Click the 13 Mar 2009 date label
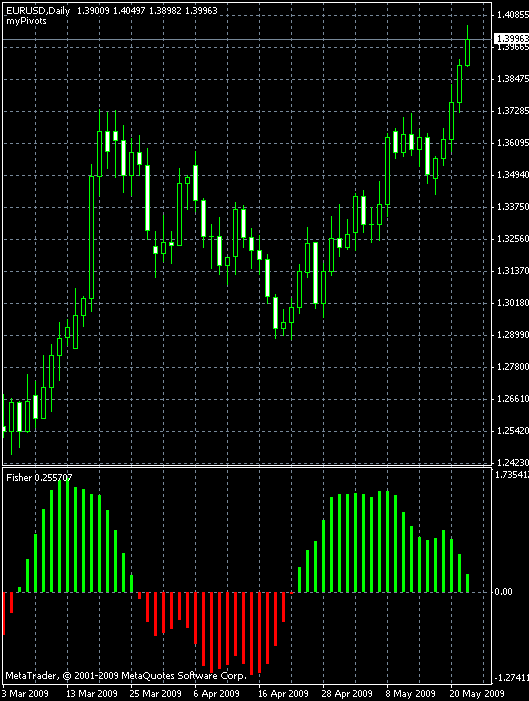This screenshot has width=529, height=701. pos(92,693)
